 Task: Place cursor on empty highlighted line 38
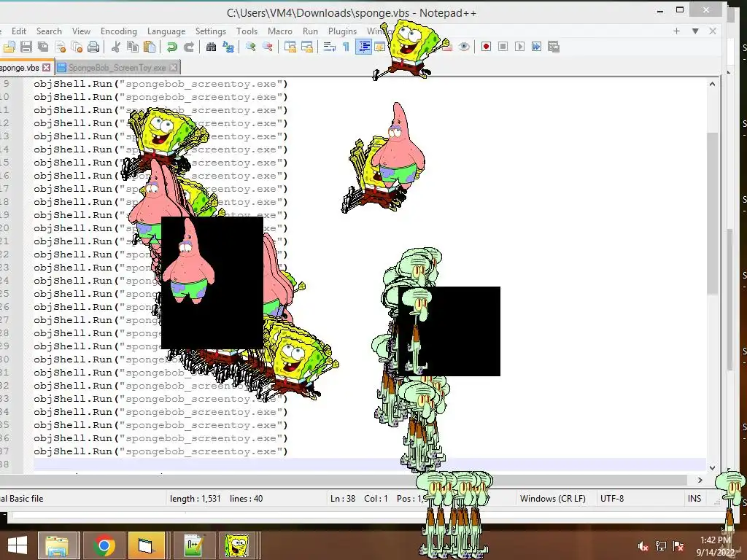pyautogui.click(x=369, y=464)
